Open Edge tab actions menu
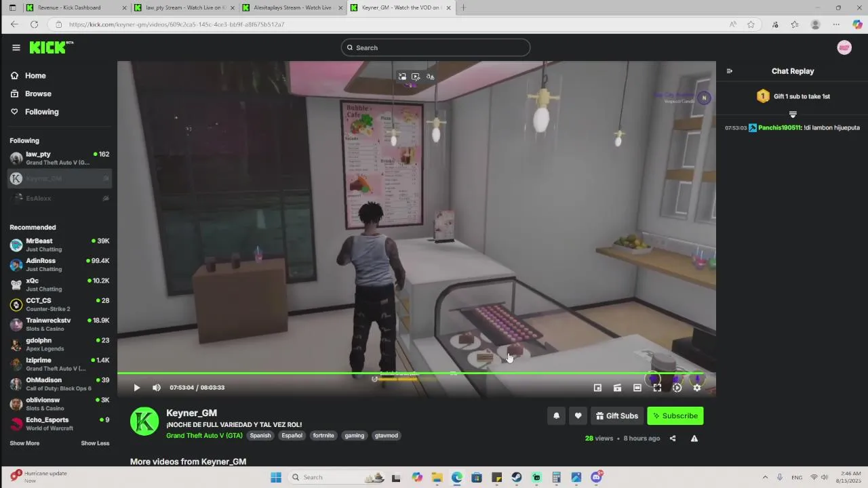868x488 pixels. pyautogui.click(x=12, y=7)
